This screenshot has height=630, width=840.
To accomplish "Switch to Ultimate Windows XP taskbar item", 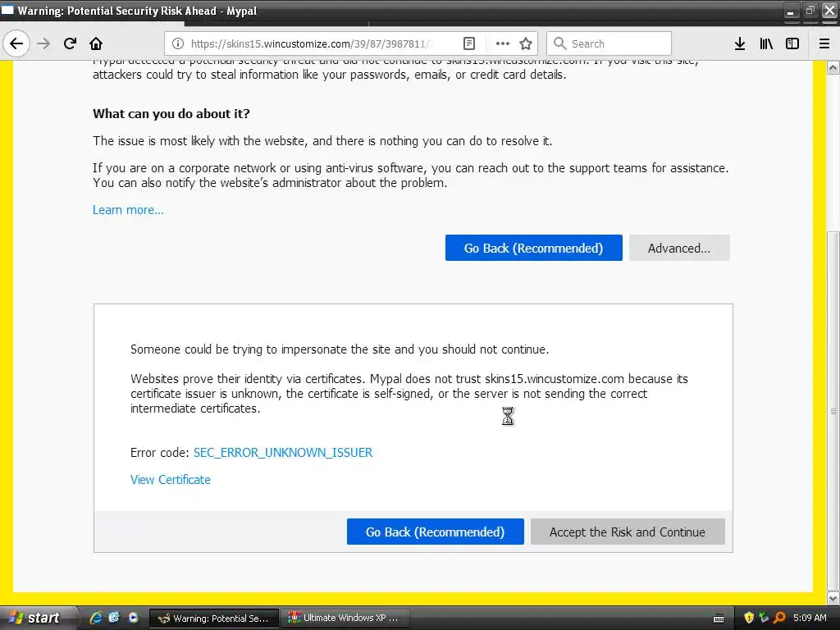I will click(x=344, y=619).
